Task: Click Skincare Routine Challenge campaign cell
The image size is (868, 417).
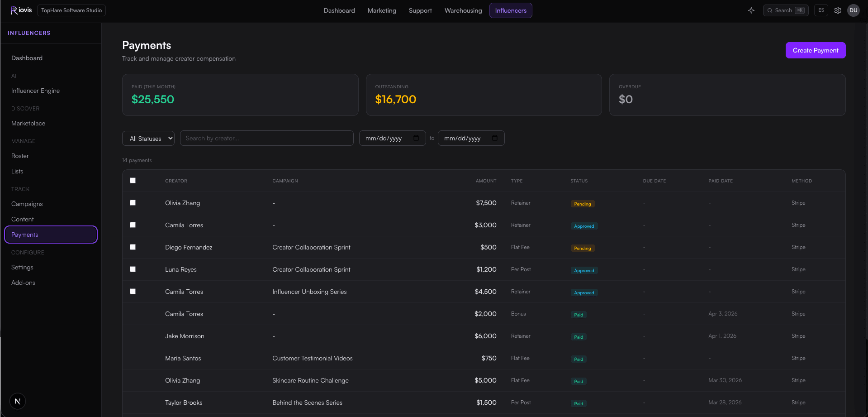Action: (x=310, y=380)
